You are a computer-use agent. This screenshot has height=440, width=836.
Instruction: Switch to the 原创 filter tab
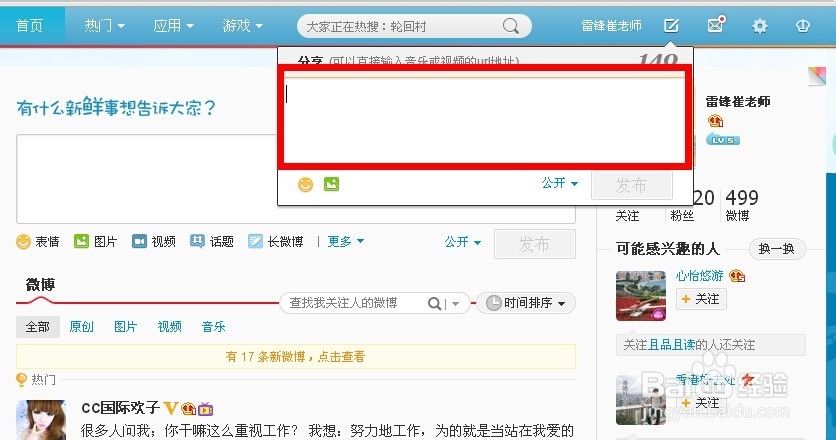[x=82, y=326]
